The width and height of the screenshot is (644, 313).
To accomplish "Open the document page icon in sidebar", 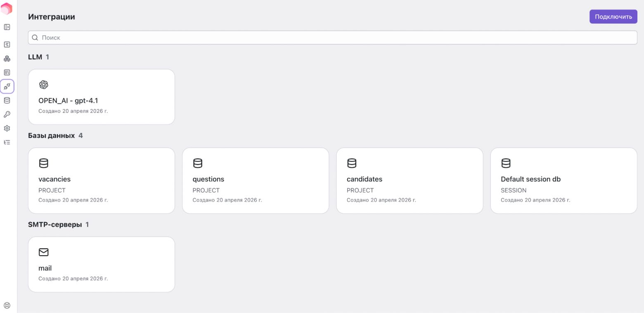I will (7, 45).
